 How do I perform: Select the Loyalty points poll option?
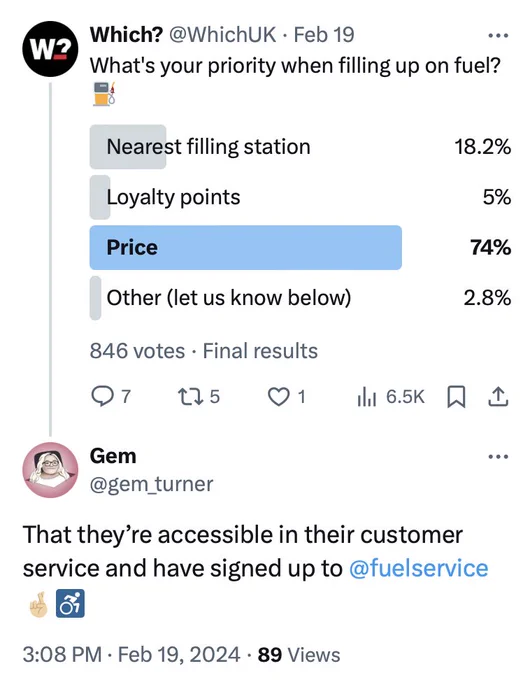[x=300, y=197]
